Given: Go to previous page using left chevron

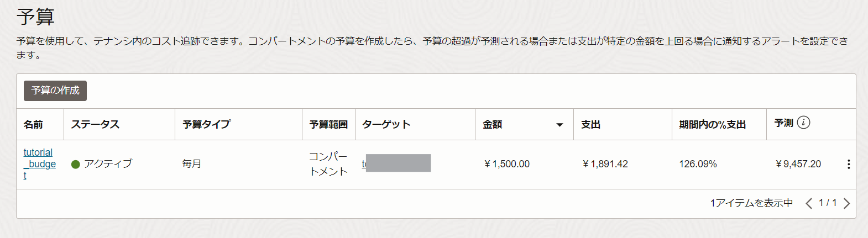Looking at the screenshot, I should coord(809,203).
